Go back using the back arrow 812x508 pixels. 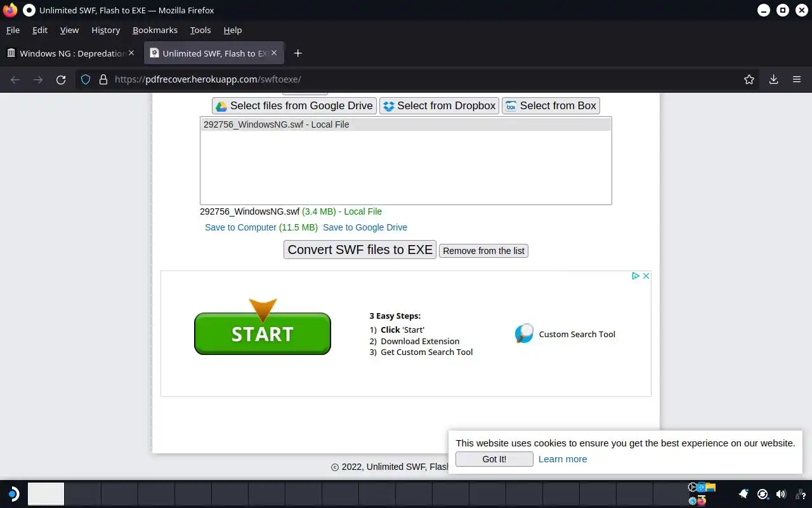click(x=15, y=79)
